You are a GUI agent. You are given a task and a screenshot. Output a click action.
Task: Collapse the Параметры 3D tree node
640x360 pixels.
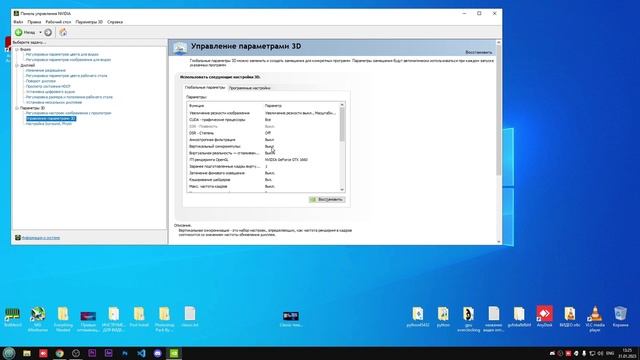coord(17,108)
